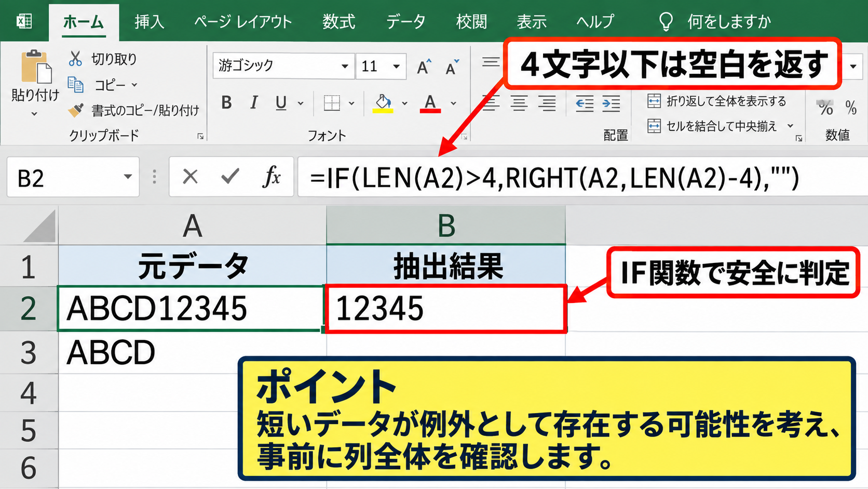Select cell A3 containing ABCD

[192, 352]
